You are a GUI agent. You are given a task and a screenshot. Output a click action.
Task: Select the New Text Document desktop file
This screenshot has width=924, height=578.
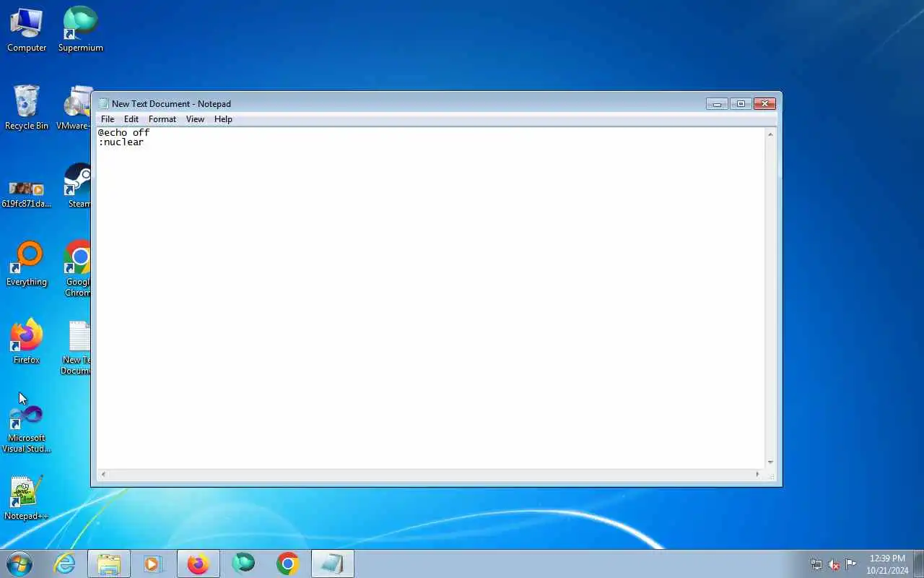pos(77,347)
